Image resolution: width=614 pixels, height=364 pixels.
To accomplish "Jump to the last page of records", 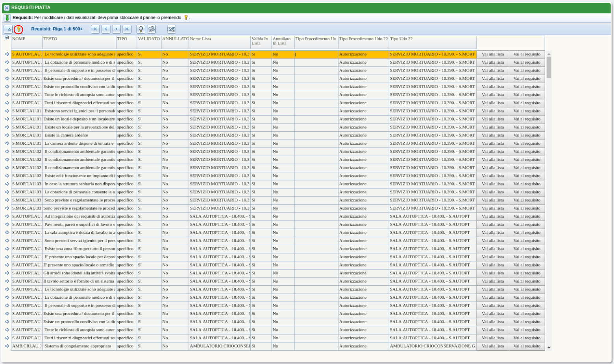I will tap(127, 29).
